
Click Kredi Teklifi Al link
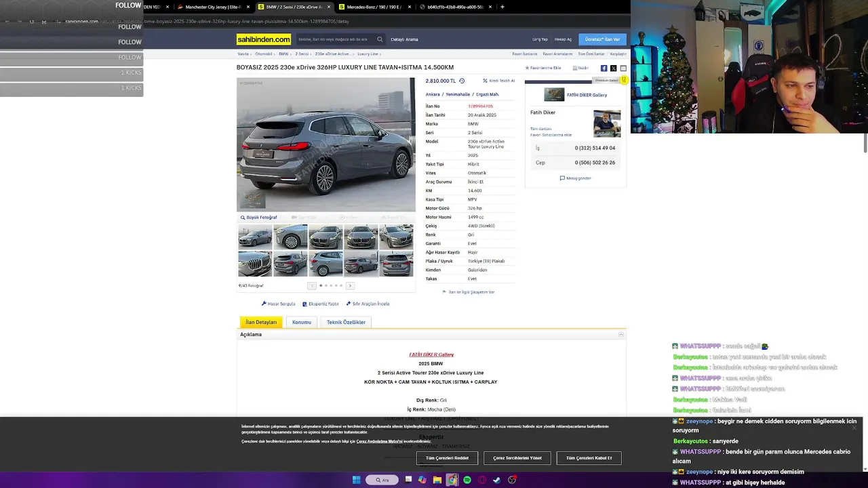point(499,81)
